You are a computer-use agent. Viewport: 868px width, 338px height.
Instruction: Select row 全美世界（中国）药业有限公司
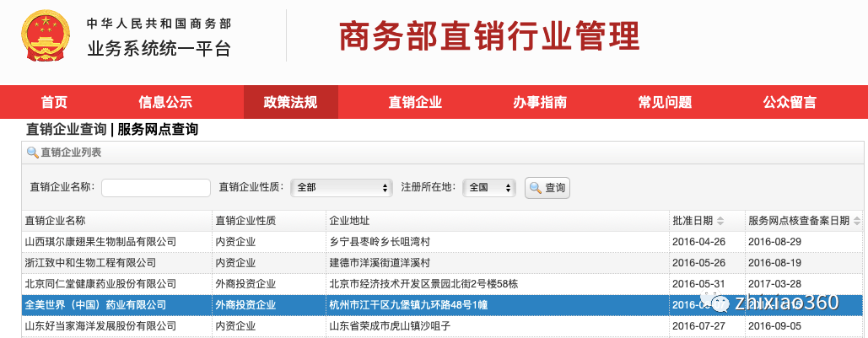pyautogui.click(x=442, y=305)
